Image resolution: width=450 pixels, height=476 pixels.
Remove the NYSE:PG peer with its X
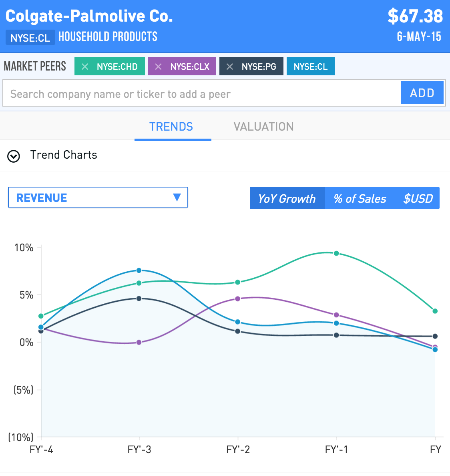(230, 67)
